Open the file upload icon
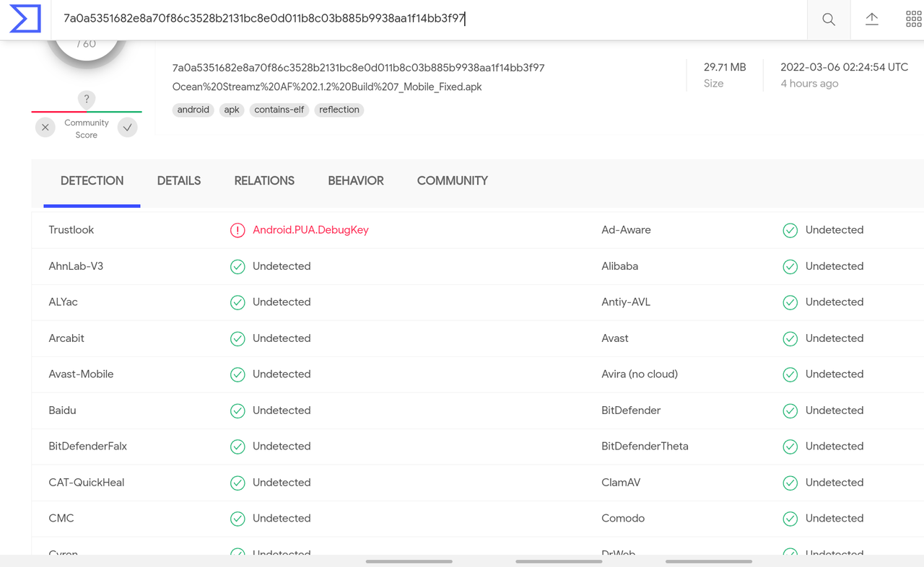 [871, 19]
